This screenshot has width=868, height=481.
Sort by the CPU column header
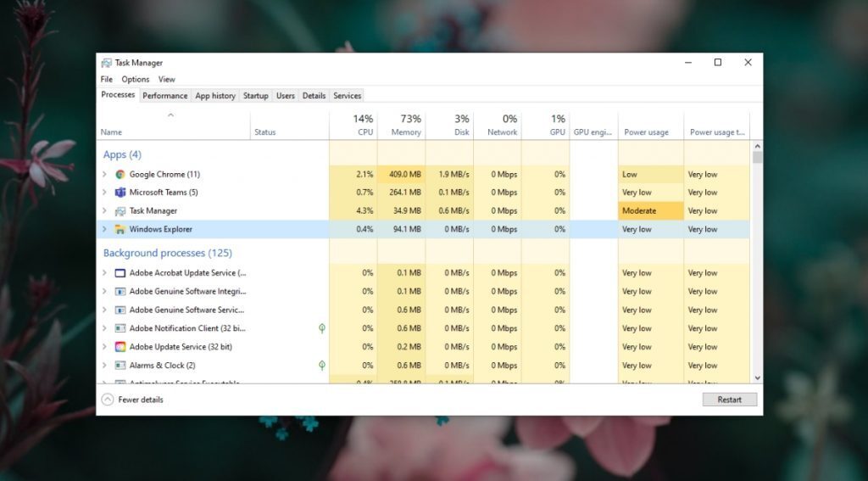[x=353, y=126]
